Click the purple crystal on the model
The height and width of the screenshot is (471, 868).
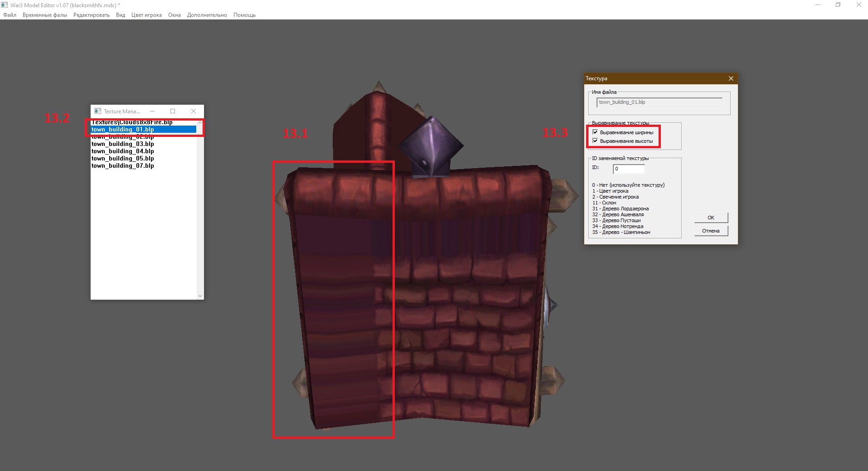tap(430, 147)
